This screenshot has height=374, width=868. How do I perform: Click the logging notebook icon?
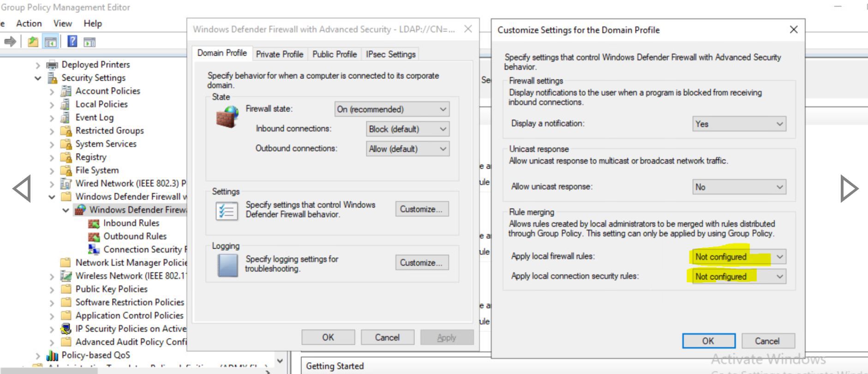coord(227,266)
